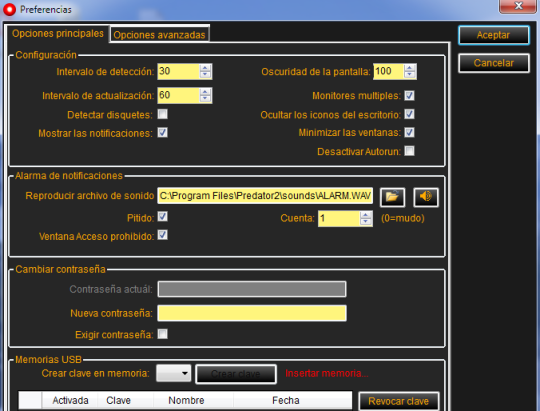Play the alarm sound with speaker icon

coord(426,197)
